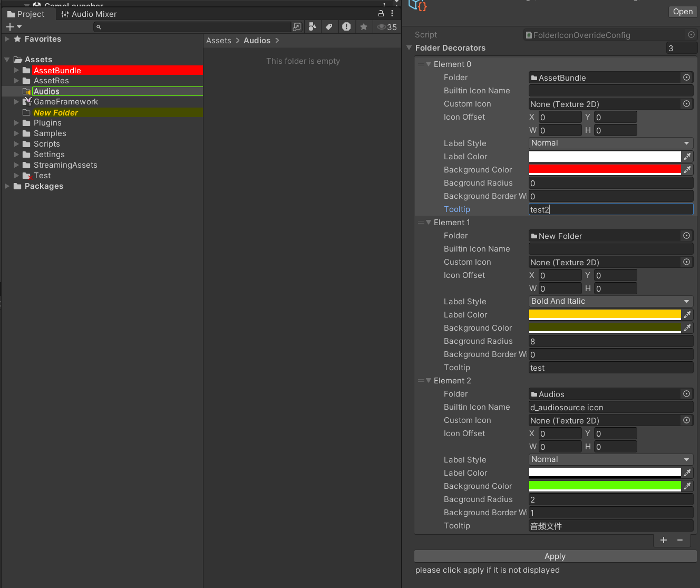Viewport: 700px width, 588px height.
Task: Use eyedropper for Element 0 Background Color
Action: click(x=687, y=170)
